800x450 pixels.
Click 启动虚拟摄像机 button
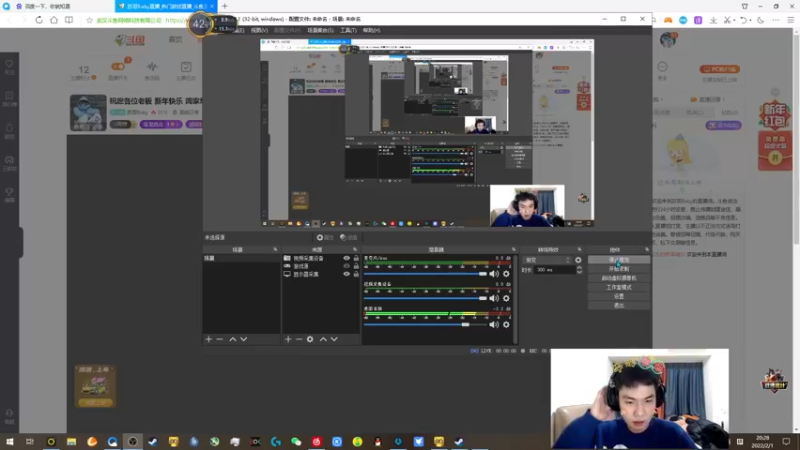click(x=619, y=278)
